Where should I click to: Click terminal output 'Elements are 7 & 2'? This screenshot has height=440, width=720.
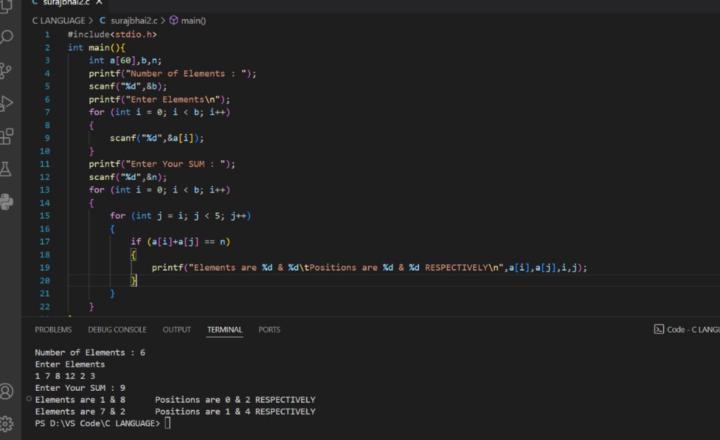click(175, 412)
